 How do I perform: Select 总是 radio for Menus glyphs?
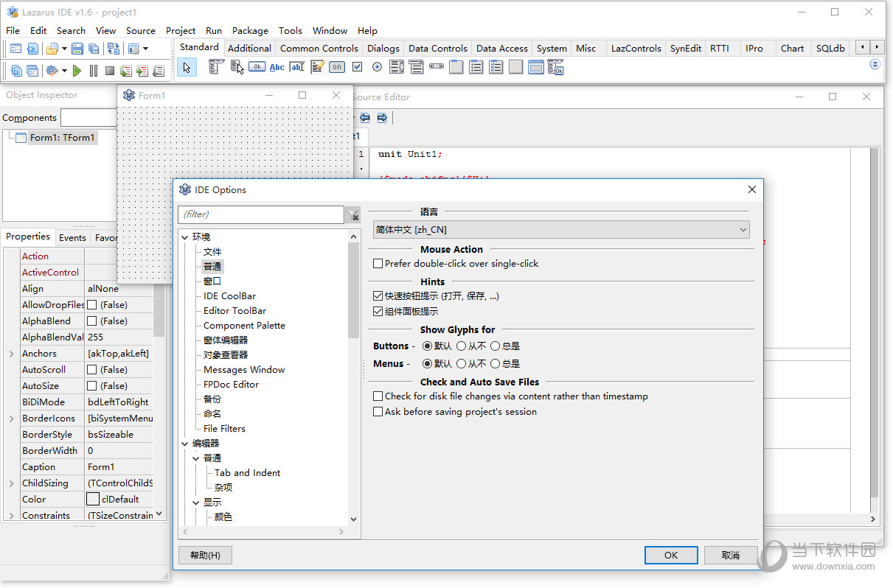pyautogui.click(x=496, y=363)
